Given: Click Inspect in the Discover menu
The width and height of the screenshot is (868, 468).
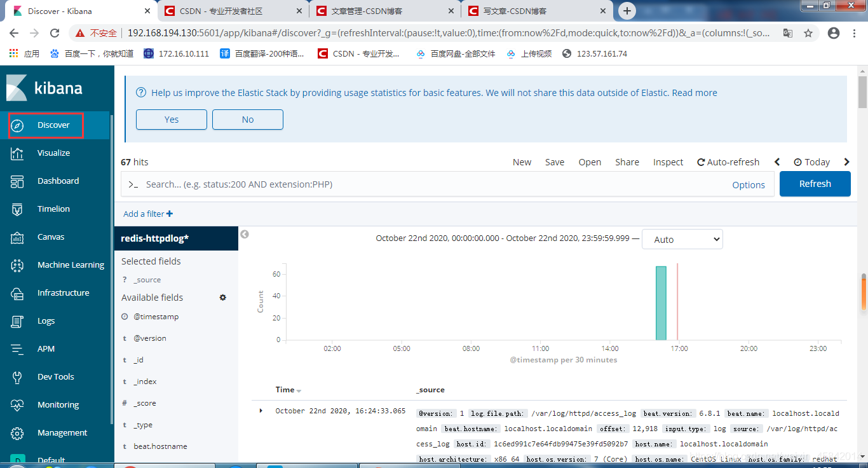Looking at the screenshot, I should pyautogui.click(x=668, y=162).
